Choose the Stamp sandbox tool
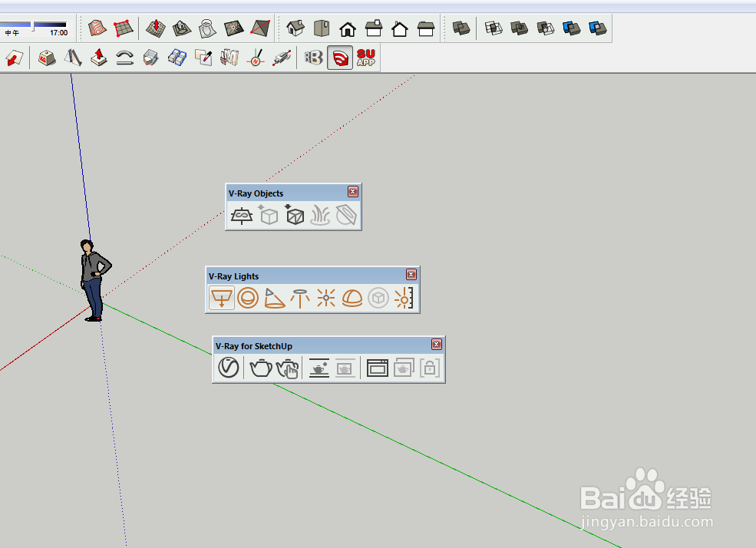The image size is (756, 548). (x=182, y=28)
